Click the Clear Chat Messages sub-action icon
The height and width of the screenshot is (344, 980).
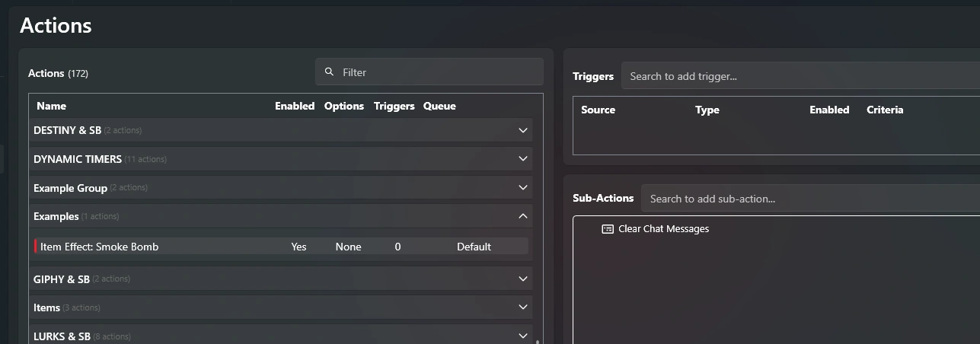608,228
